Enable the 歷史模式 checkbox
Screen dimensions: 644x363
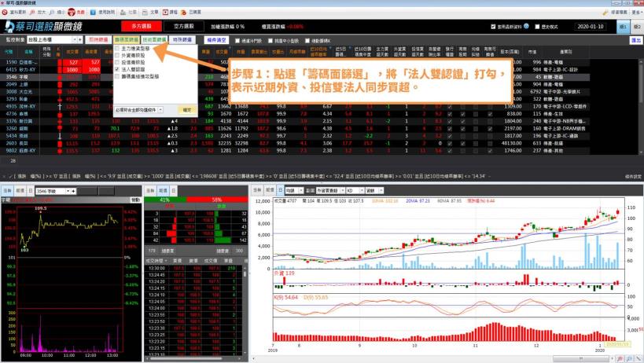tap(537, 27)
